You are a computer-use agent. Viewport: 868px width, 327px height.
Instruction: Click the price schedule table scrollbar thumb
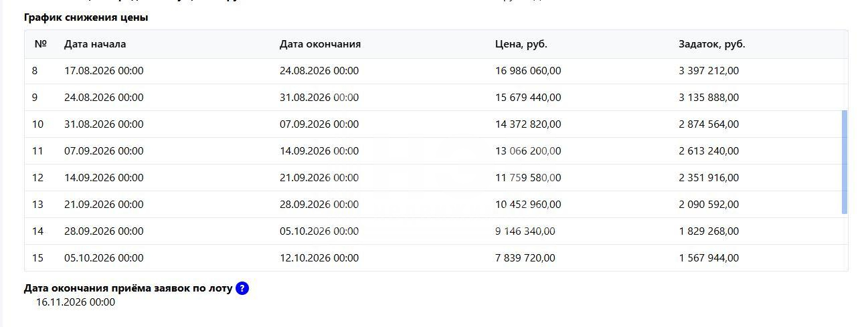tap(845, 162)
